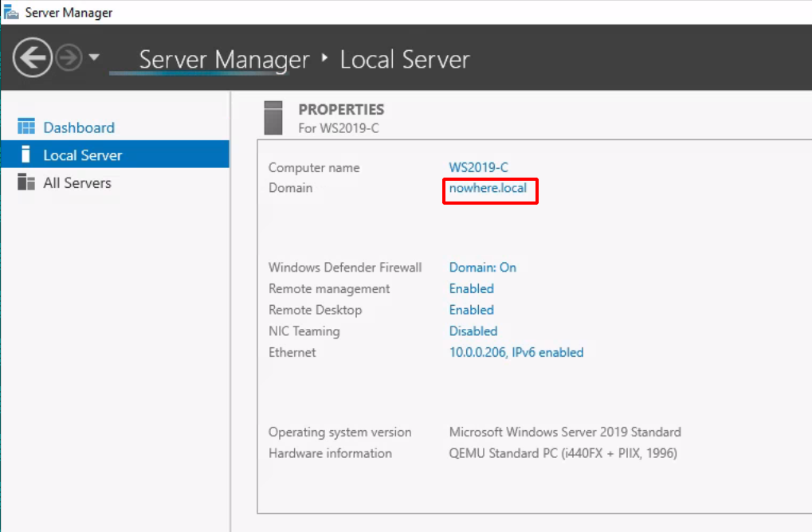Click Server Manager in the breadcrumb

(x=224, y=60)
